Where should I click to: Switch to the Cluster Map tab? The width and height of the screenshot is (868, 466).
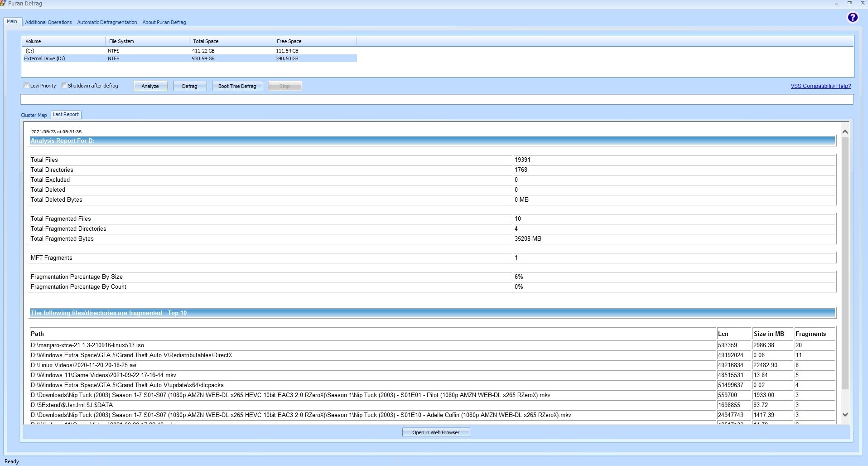click(34, 115)
